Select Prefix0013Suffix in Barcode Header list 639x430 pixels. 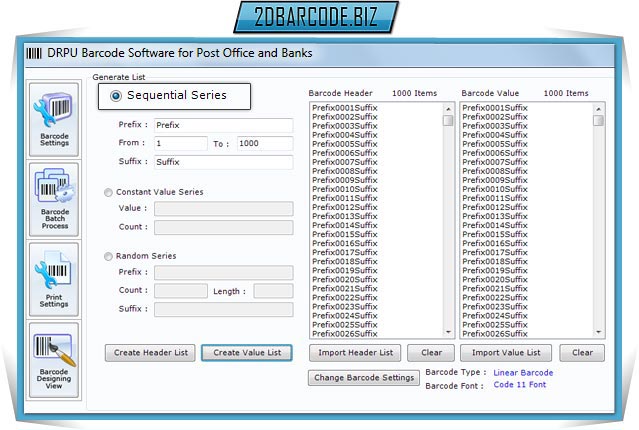(345, 216)
